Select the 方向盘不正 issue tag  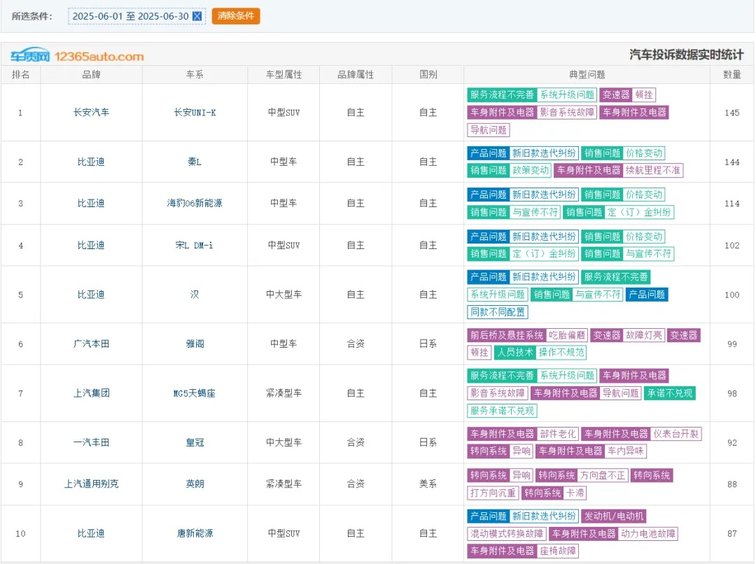(x=602, y=475)
